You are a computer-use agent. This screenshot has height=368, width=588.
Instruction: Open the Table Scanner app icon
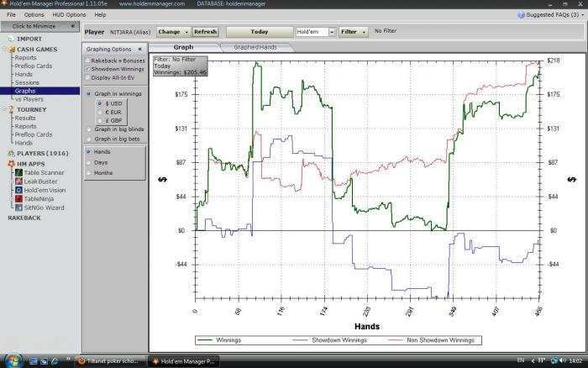[x=18, y=172]
